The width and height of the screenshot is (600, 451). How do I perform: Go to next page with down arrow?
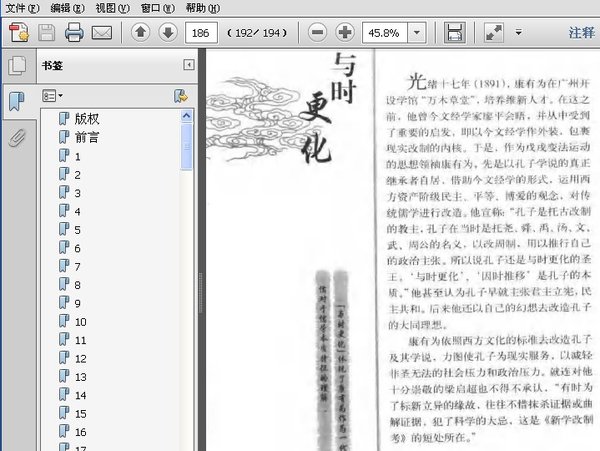pyautogui.click(x=168, y=33)
